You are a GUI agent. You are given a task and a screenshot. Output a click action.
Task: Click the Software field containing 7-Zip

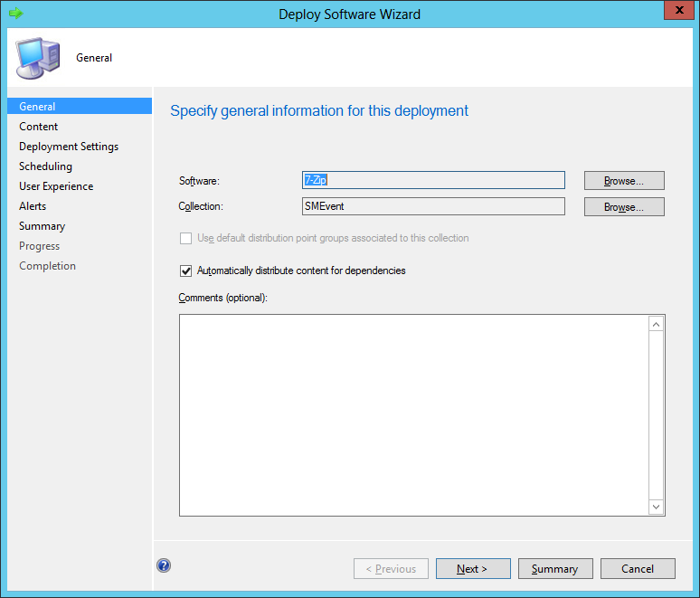433,180
